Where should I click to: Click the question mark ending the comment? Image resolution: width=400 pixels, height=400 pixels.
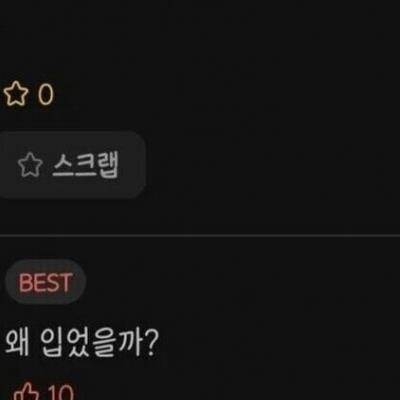point(152,343)
